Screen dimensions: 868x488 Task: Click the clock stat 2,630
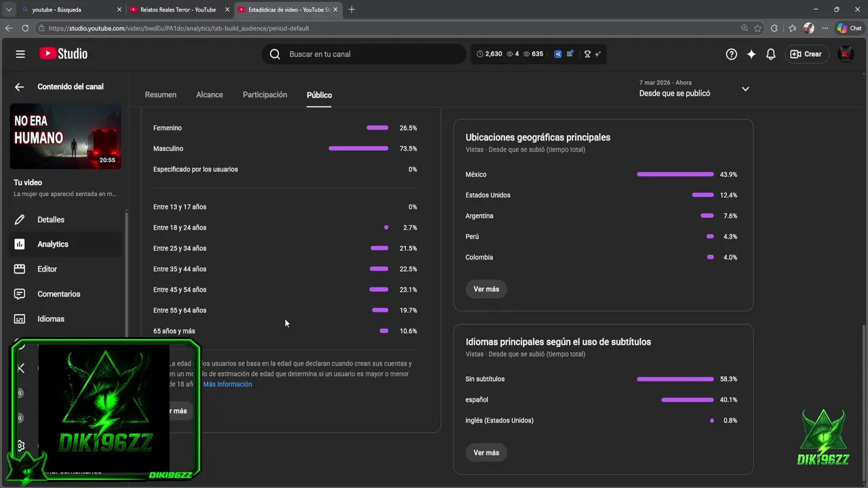tap(490, 54)
